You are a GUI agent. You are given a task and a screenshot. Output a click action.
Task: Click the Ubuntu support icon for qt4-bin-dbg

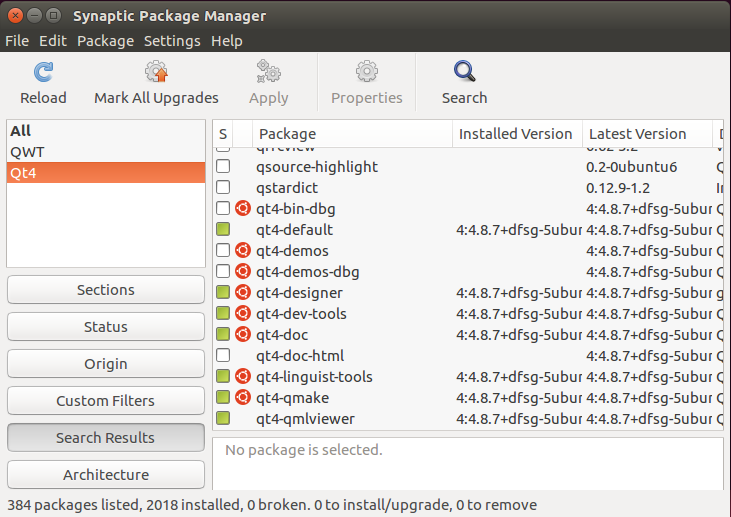[x=243, y=208]
